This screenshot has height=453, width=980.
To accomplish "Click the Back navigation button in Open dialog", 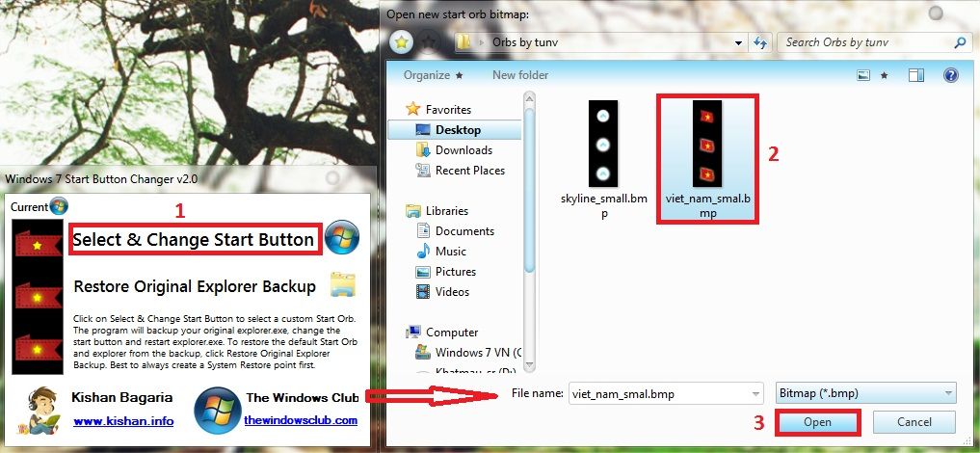I will click(401, 41).
